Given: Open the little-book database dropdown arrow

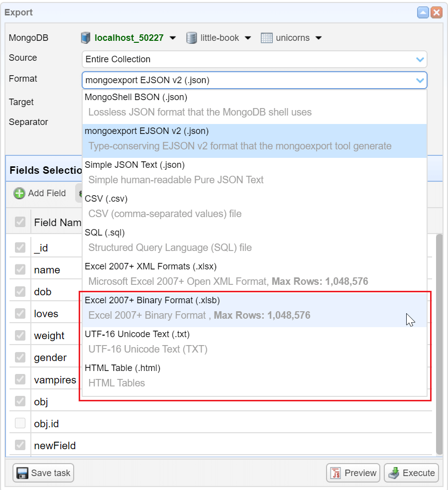Looking at the screenshot, I should 248,38.
